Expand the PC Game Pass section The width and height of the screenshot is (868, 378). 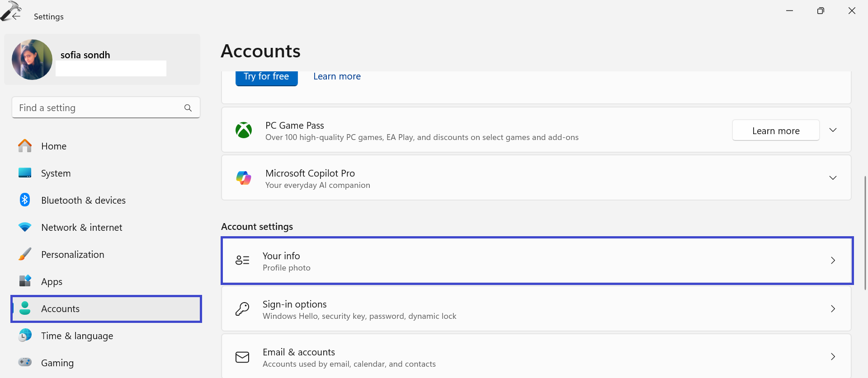coord(833,130)
